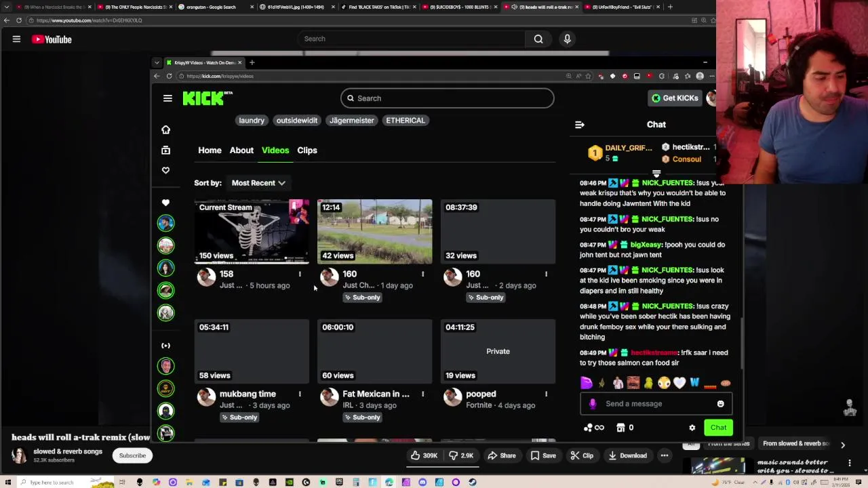Open the chat shop icon
This screenshot has height=488, width=868.
point(620,428)
